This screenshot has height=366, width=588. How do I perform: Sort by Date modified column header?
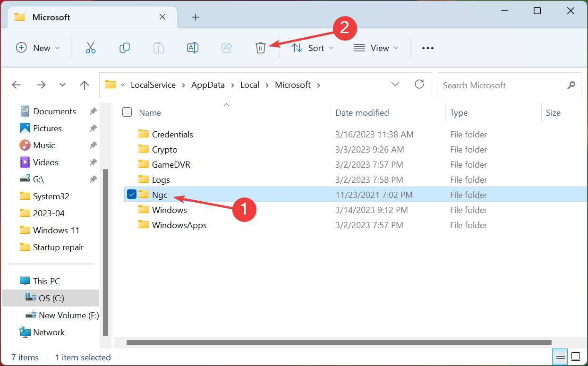362,112
